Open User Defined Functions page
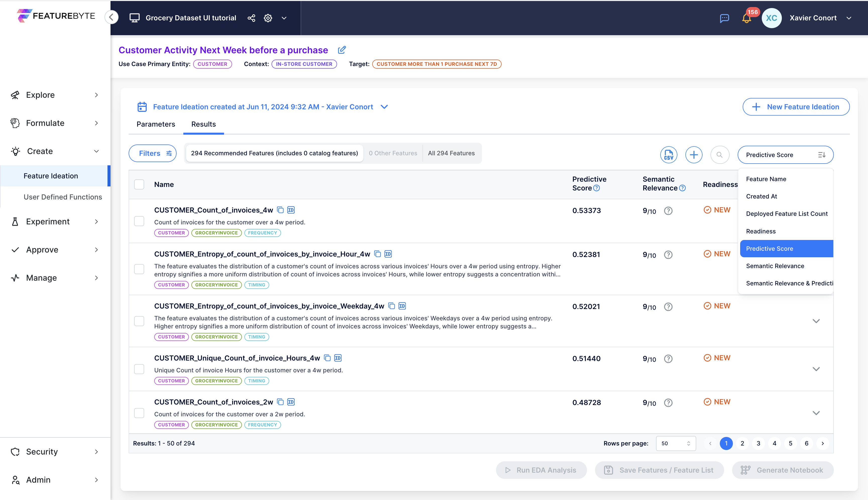868x500 pixels. [63, 197]
